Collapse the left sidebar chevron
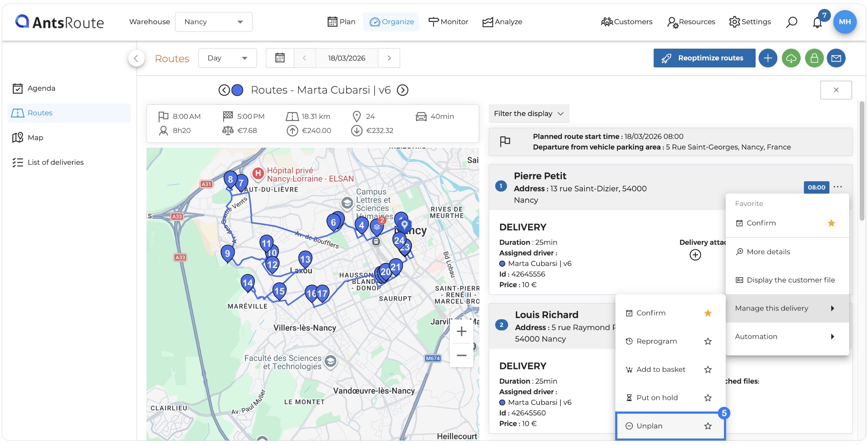 [x=136, y=58]
